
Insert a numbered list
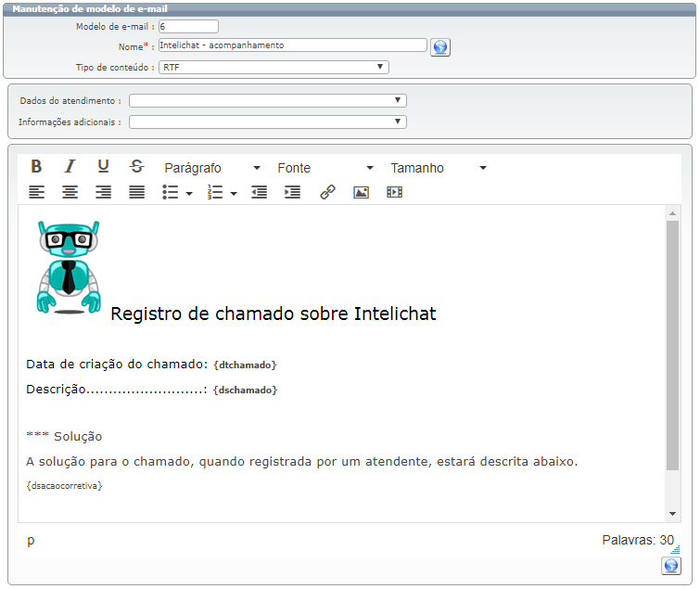pyautogui.click(x=215, y=192)
